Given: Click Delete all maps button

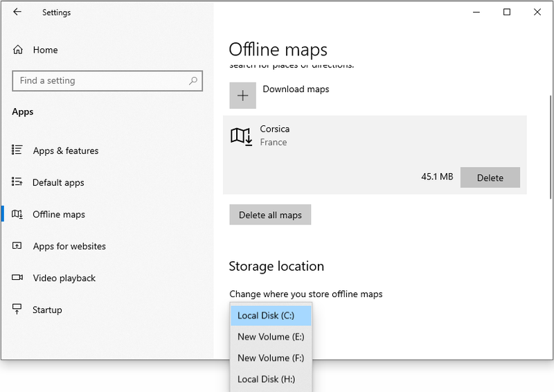Looking at the screenshot, I should coord(270,215).
